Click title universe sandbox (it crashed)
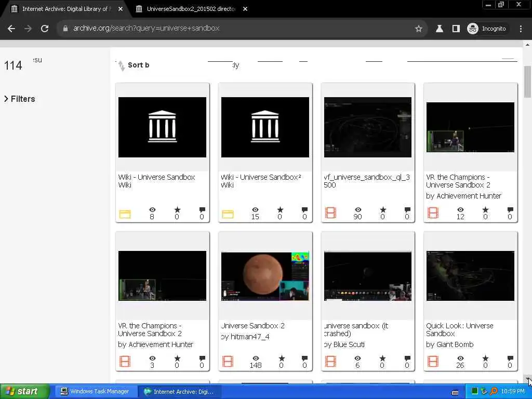Screen dimensions: 532x399 click(x=356, y=329)
